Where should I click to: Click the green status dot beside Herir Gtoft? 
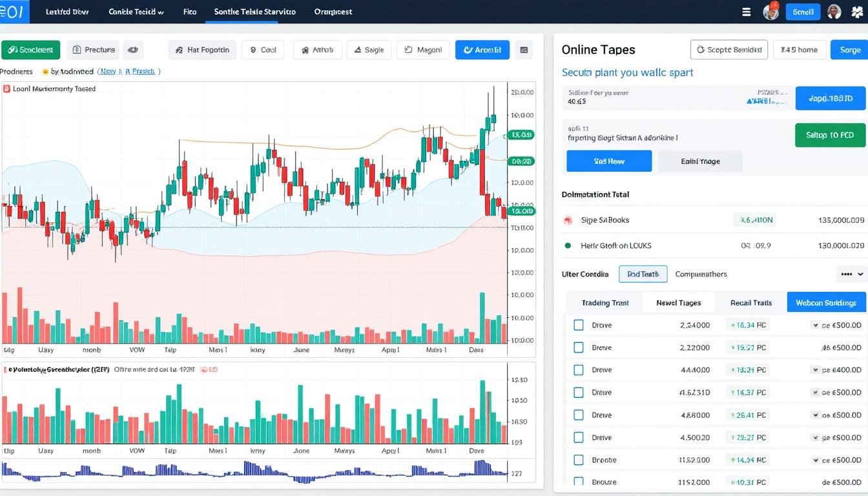[x=568, y=245]
